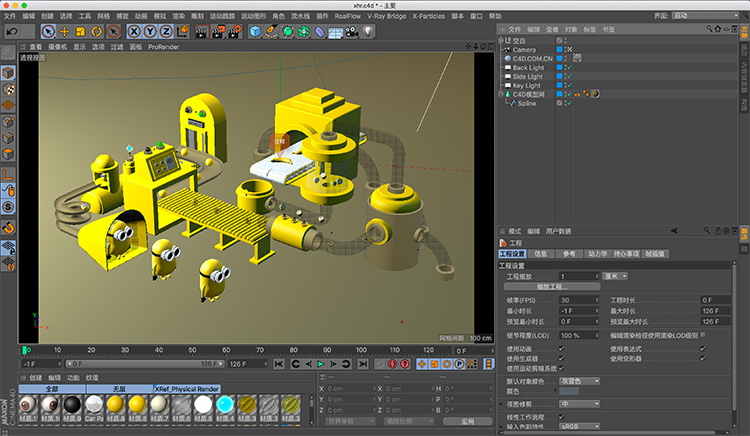Toggle the 使用生成器 checkbox
This screenshot has height=436, width=750.
[x=562, y=358]
